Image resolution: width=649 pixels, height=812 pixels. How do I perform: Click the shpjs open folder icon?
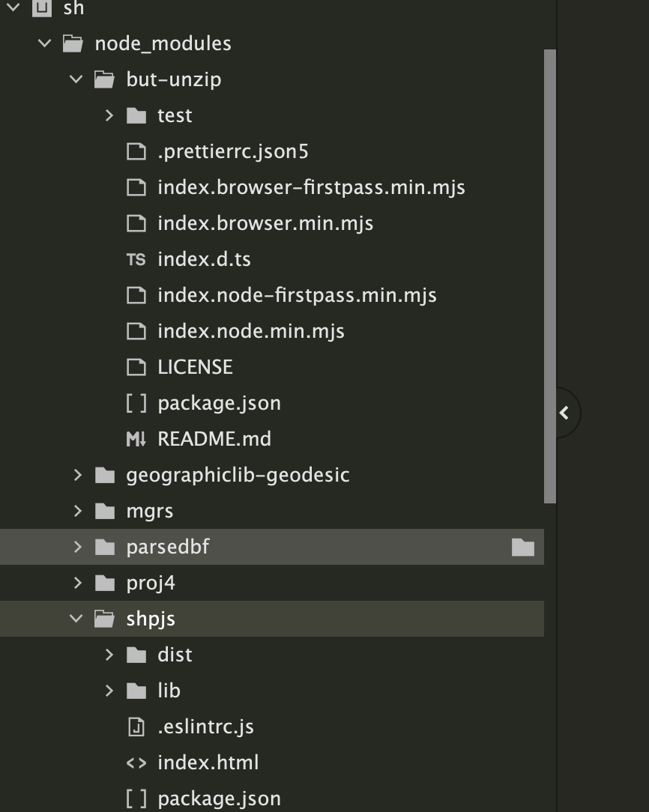[x=105, y=619]
